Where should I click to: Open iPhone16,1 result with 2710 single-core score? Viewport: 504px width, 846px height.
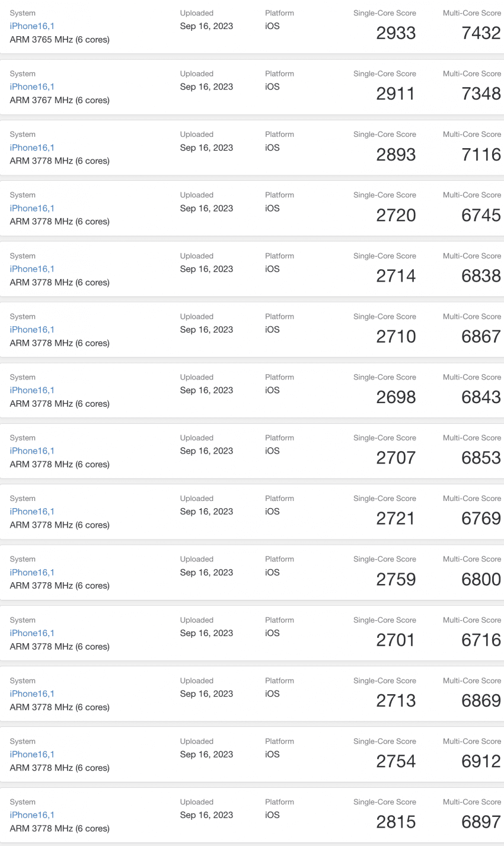pos(32,330)
